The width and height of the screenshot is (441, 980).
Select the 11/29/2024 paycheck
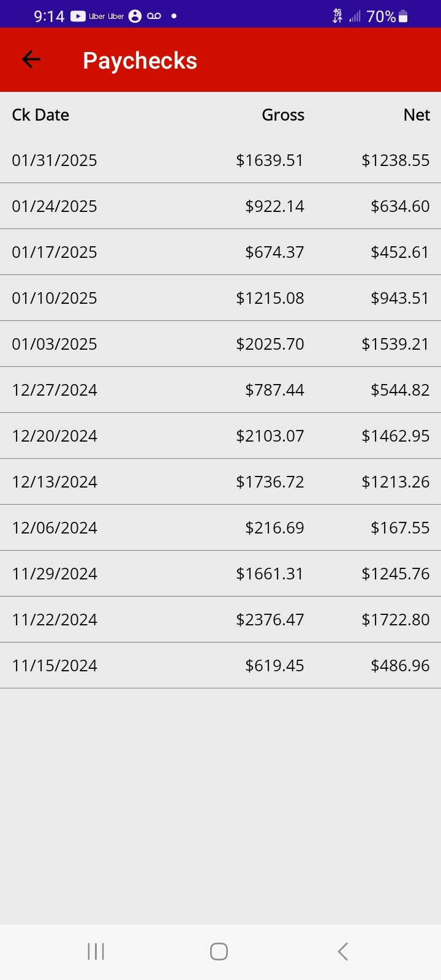[x=221, y=574]
